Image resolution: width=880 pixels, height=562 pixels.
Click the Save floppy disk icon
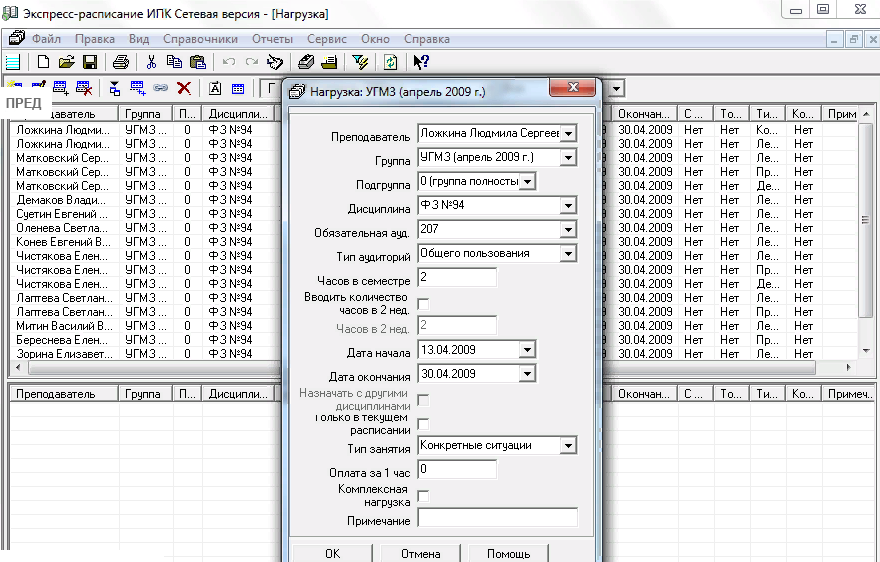coord(89,62)
